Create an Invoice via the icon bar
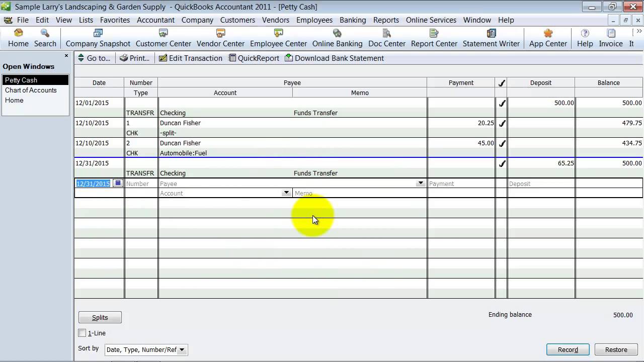644x362 pixels. 611,38
